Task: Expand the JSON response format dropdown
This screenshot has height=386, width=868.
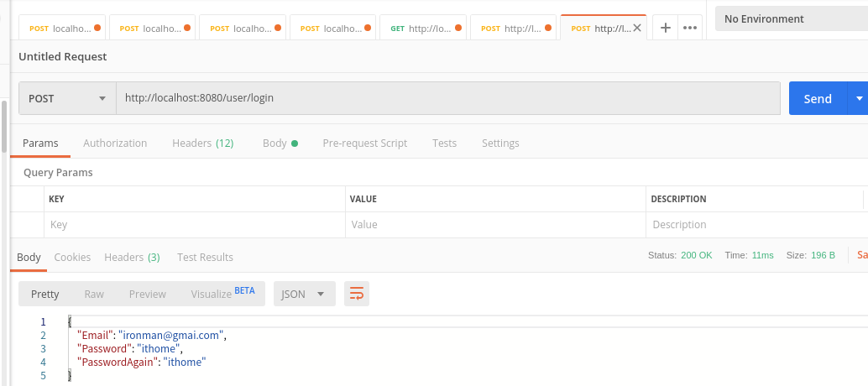Action: pos(304,294)
